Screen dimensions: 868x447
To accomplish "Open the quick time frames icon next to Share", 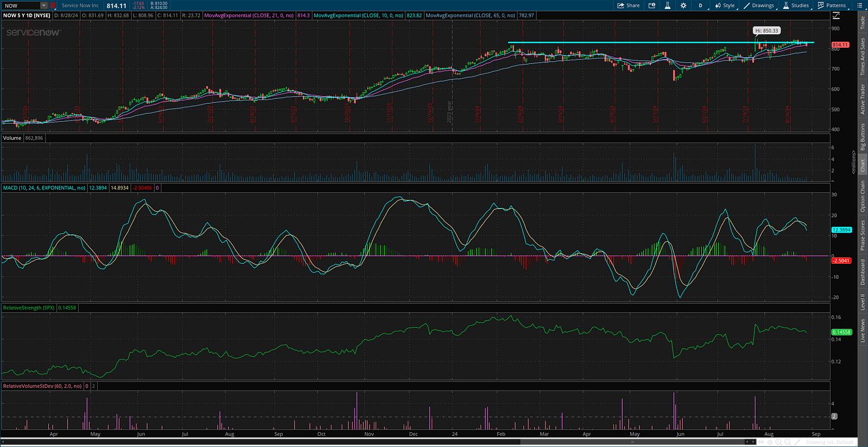I will coord(652,5).
